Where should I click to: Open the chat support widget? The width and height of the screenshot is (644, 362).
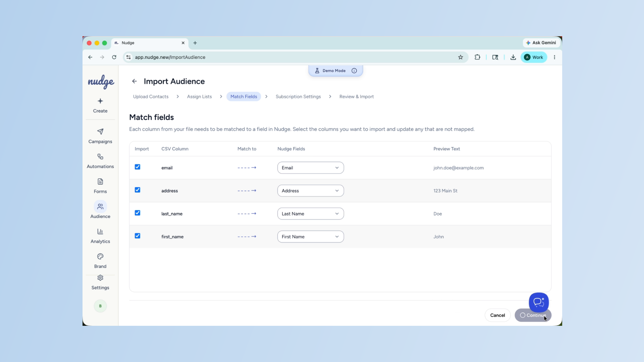point(539,302)
